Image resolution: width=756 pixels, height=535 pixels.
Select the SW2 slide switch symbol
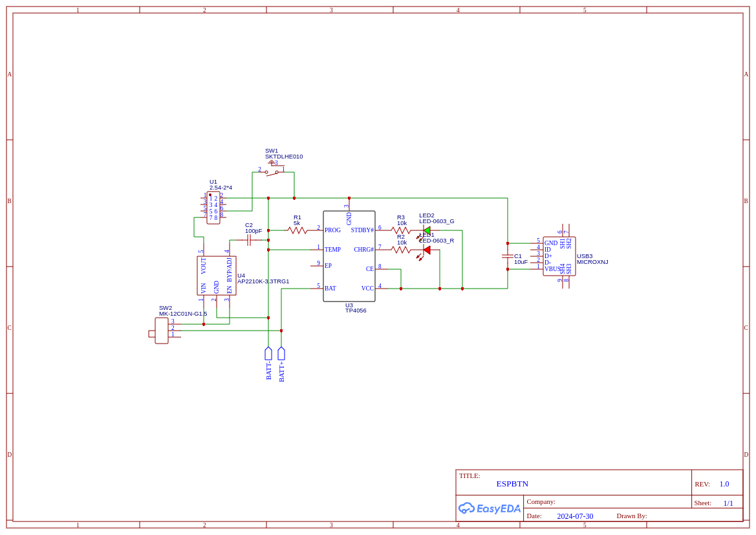coord(162,331)
